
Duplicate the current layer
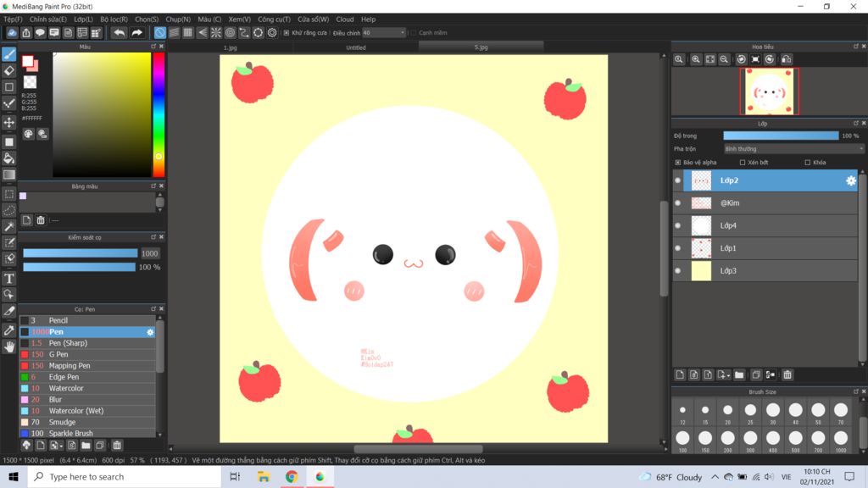point(756,374)
